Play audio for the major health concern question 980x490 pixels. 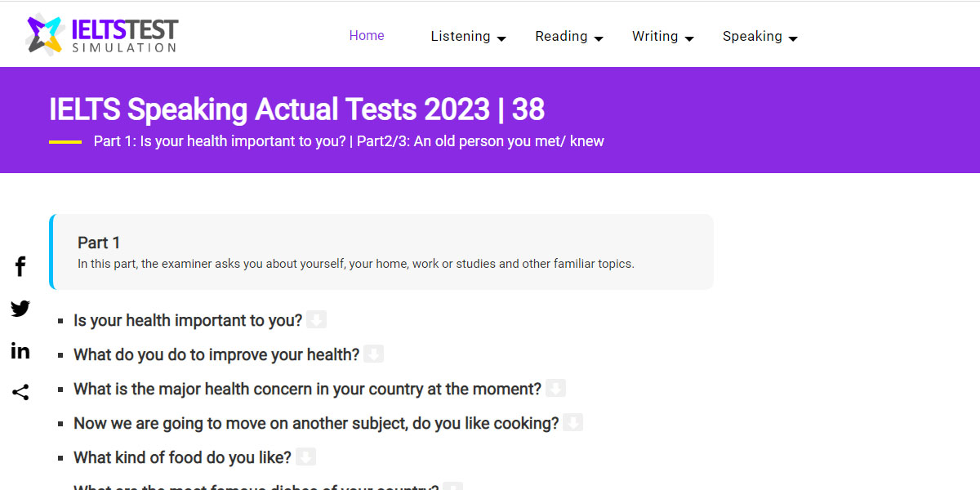point(556,388)
